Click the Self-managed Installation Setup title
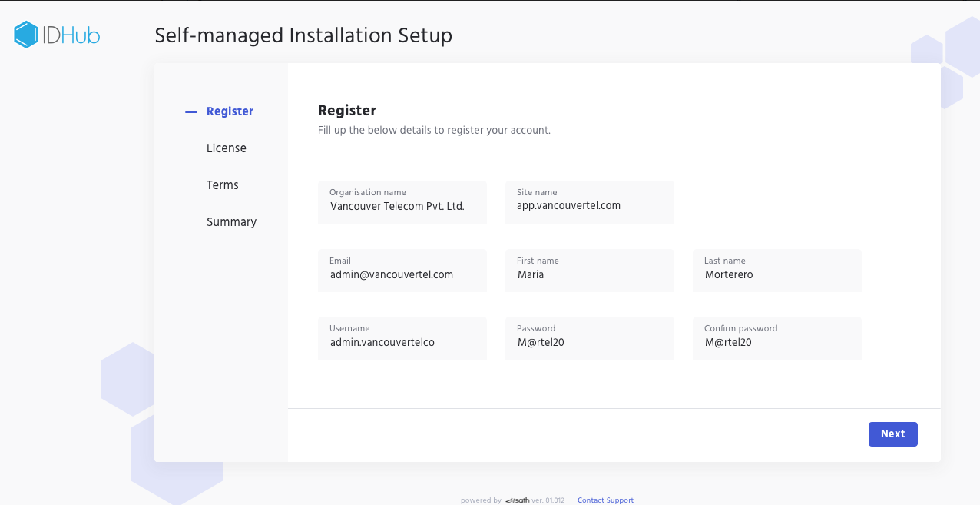The image size is (980, 505). [303, 35]
